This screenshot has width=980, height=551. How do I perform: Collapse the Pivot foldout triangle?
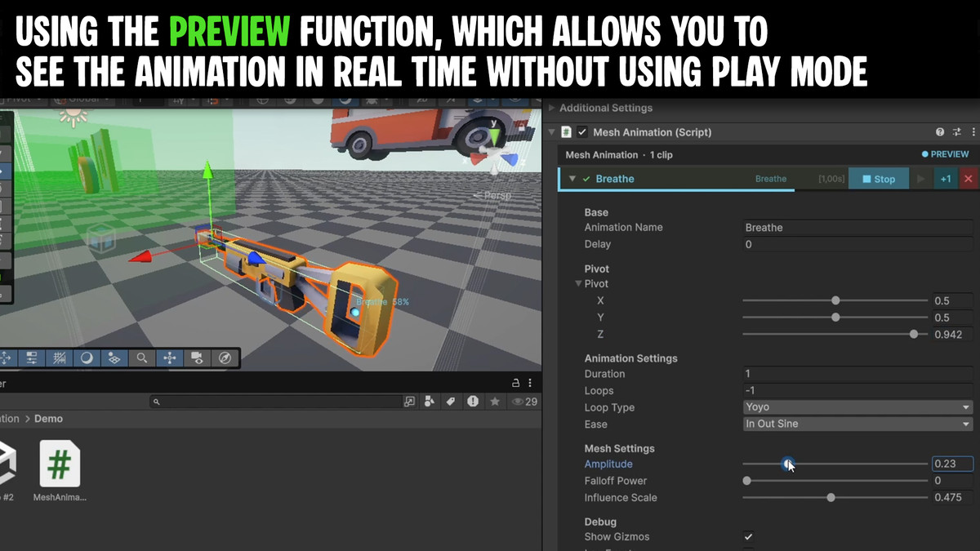click(578, 284)
